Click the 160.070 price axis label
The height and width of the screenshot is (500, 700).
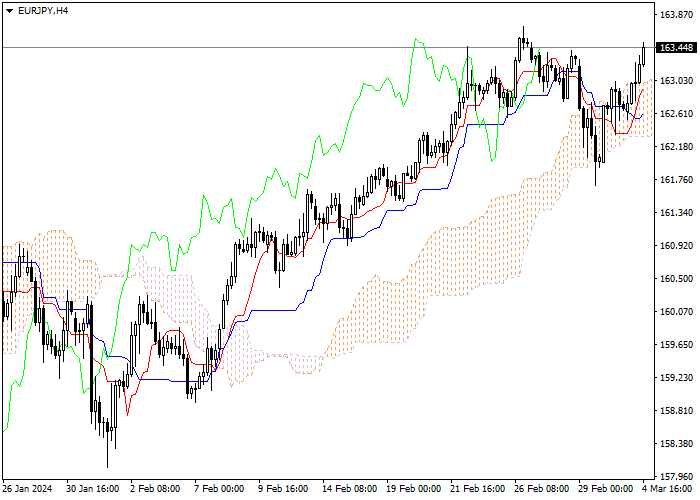click(x=676, y=312)
